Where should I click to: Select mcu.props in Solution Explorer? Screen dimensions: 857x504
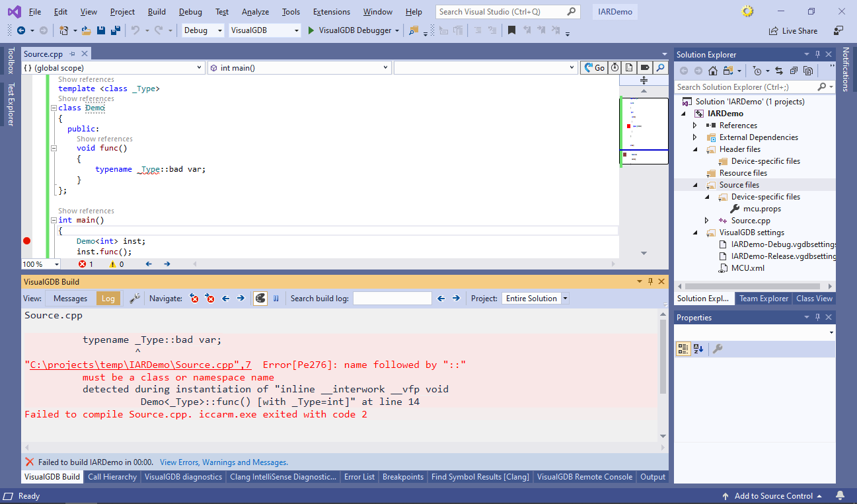coord(762,209)
